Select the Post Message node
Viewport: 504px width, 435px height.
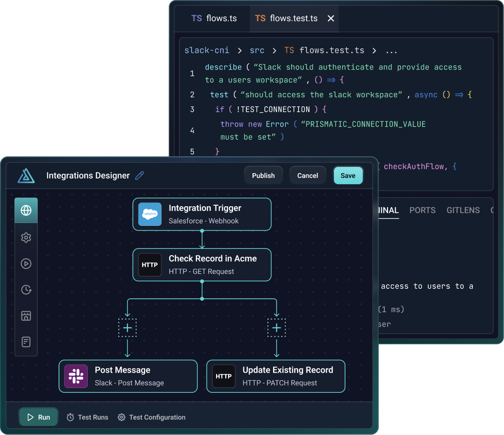click(128, 376)
